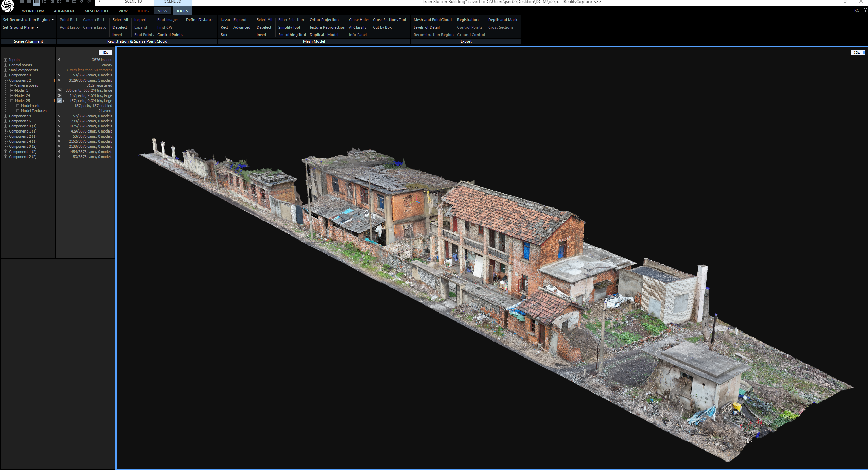
Task: Open the help question mark icon
Action: point(865,10)
